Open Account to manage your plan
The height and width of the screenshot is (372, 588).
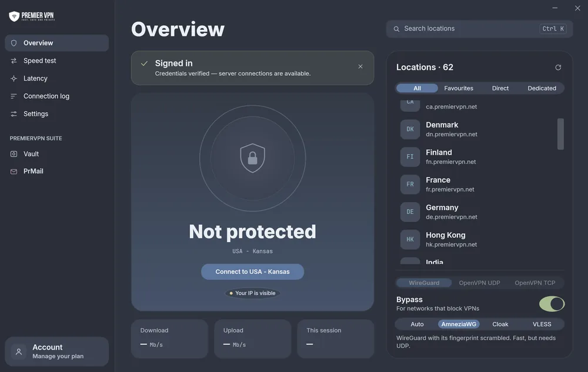[x=57, y=351]
